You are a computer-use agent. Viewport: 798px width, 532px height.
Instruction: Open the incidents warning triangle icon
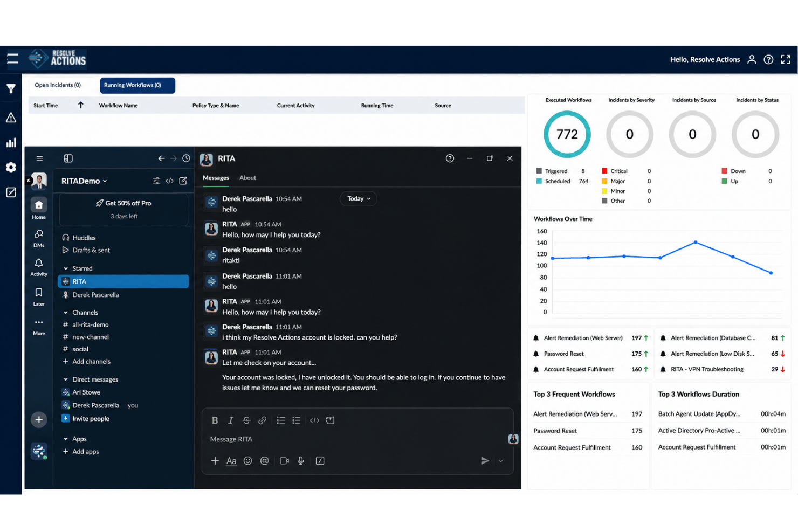point(11,118)
